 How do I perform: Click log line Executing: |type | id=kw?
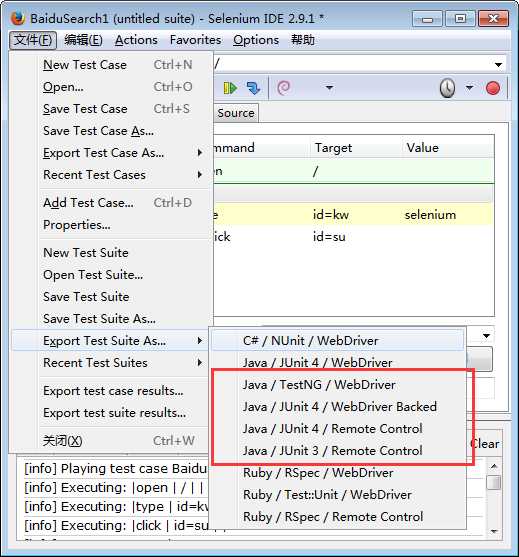pos(116,507)
